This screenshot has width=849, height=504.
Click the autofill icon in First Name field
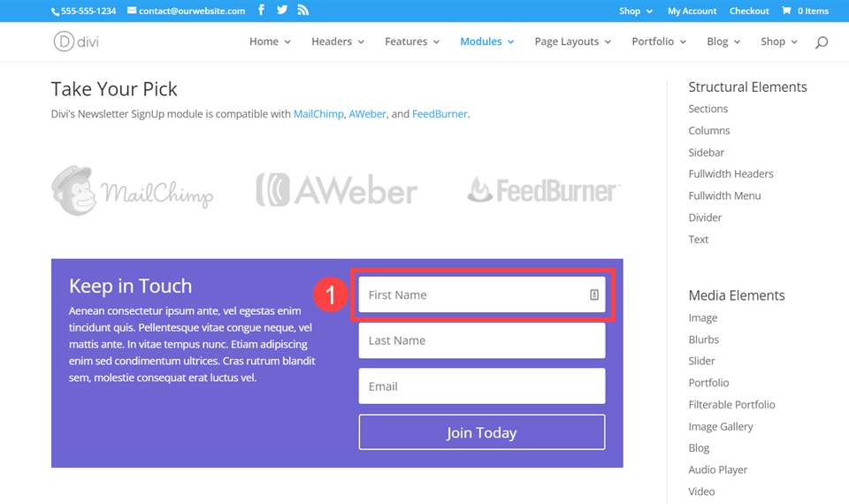[594, 294]
